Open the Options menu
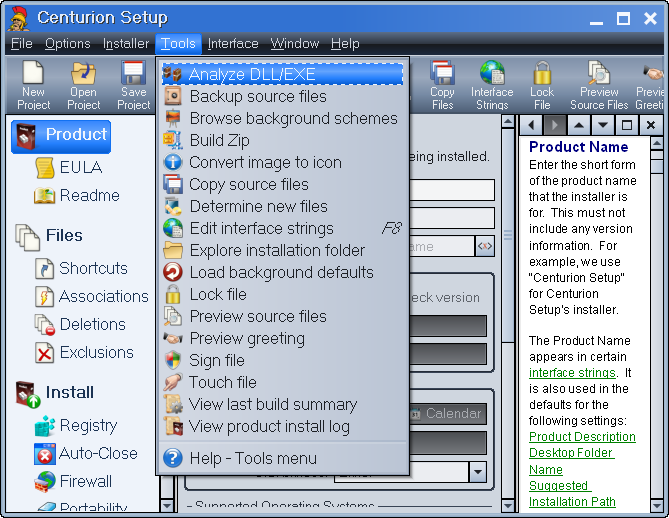 [68, 44]
